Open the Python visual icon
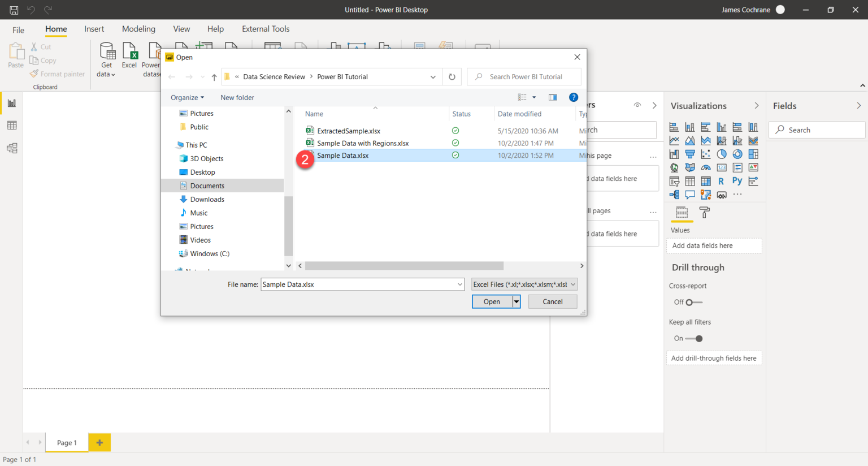 [737, 180]
